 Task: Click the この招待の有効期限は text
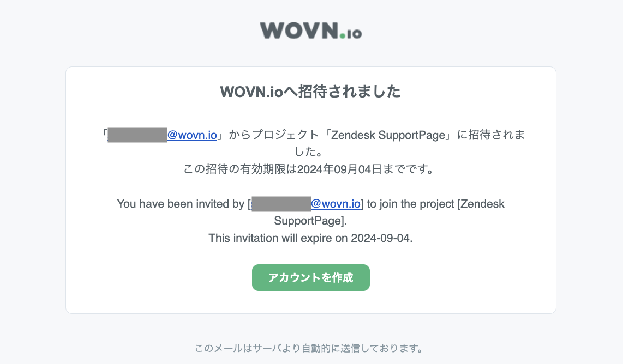click(240, 169)
